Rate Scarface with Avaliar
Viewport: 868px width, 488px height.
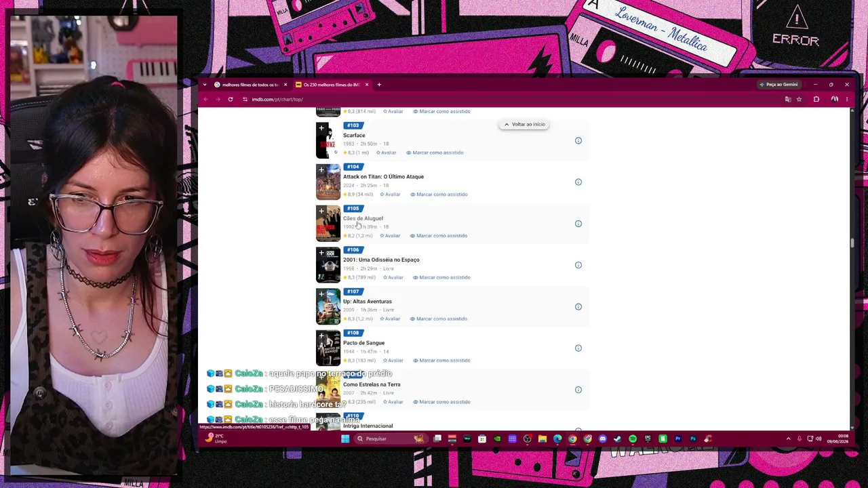tap(386, 152)
